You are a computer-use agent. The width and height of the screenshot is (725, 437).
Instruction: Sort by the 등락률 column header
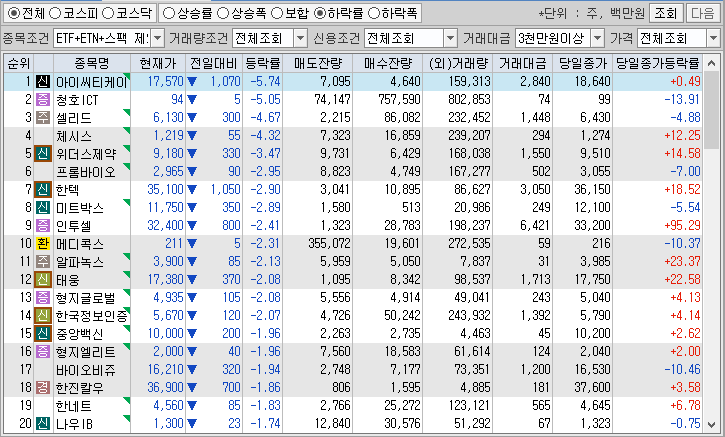262,63
